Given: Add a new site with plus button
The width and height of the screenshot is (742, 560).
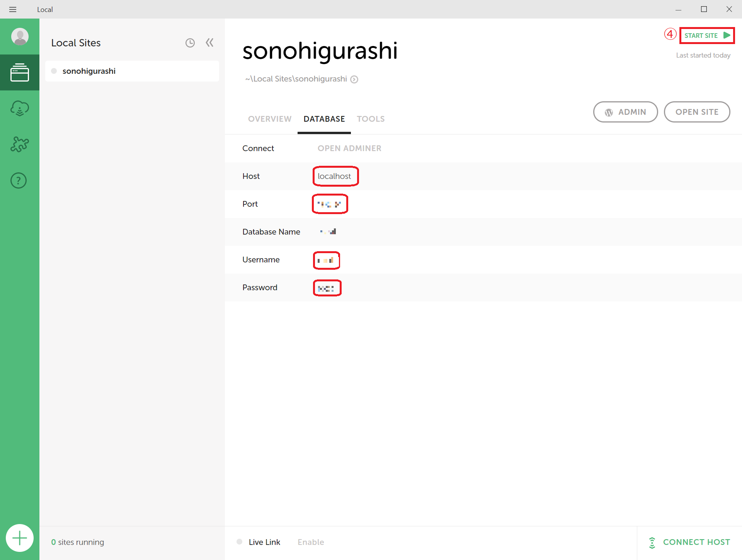Looking at the screenshot, I should click(20, 538).
